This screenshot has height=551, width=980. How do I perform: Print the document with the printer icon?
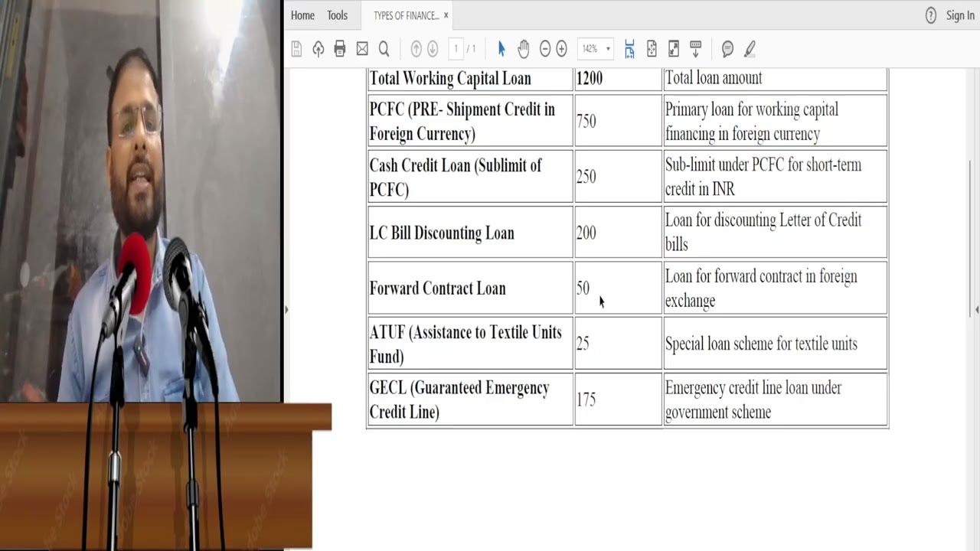340,49
